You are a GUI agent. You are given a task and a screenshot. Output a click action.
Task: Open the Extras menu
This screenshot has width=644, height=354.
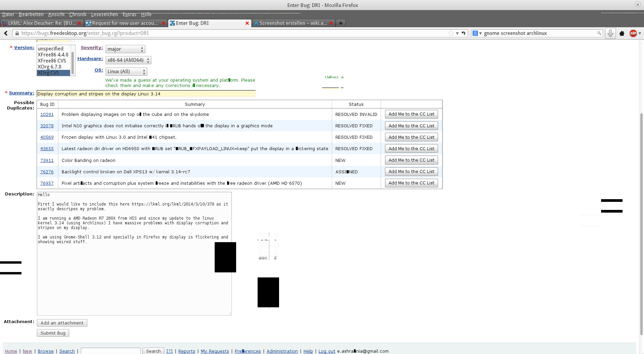pos(129,14)
